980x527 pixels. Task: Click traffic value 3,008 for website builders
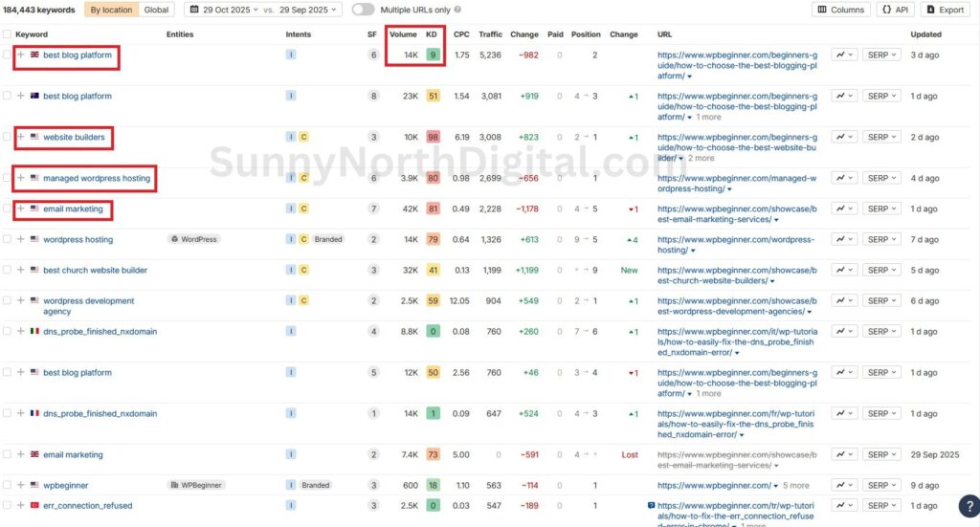490,137
